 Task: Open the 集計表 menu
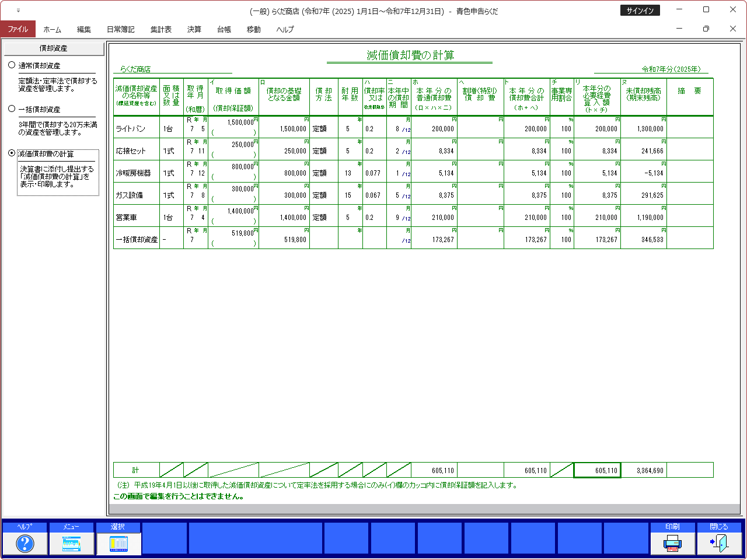click(x=160, y=29)
